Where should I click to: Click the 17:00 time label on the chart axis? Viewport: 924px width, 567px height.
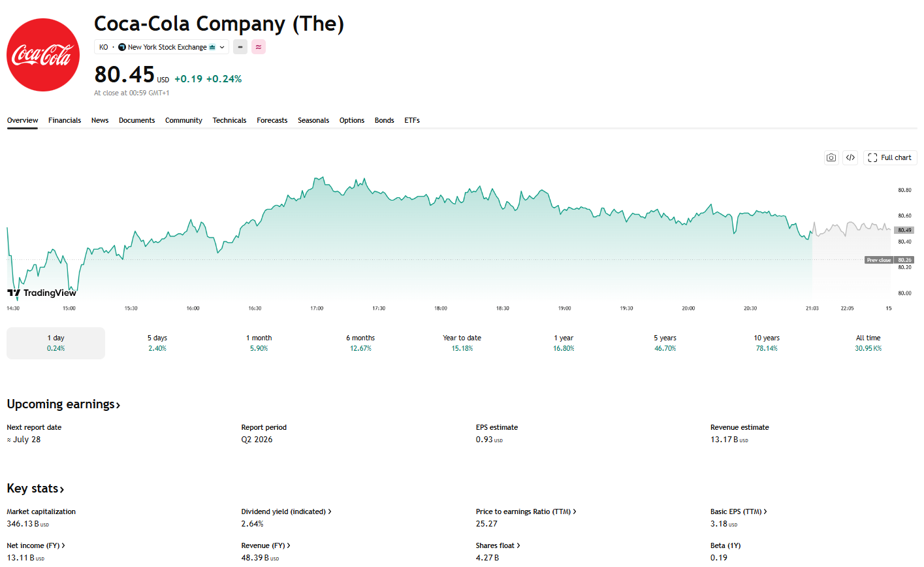[x=317, y=308]
